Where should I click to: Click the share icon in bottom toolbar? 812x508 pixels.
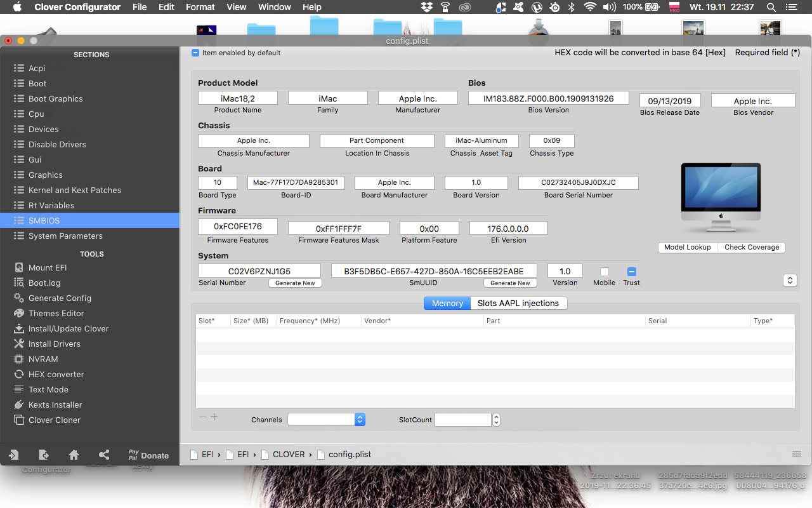pyautogui.click(x=105, y=455)
